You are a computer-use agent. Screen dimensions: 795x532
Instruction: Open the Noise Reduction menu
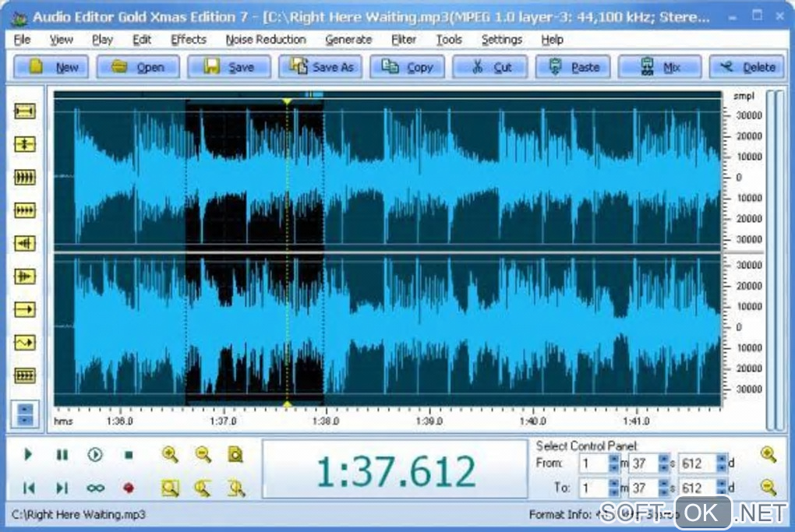coord(266,40)
